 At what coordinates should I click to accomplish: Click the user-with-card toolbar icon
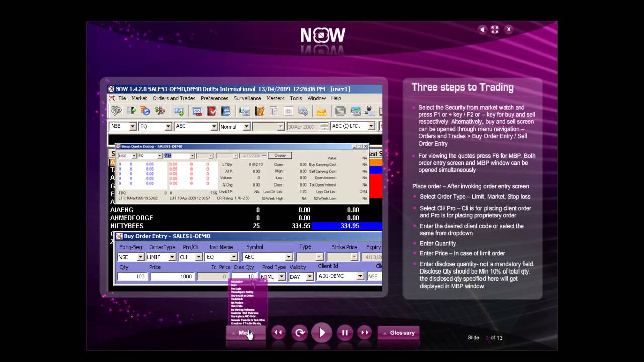point(370,111)
